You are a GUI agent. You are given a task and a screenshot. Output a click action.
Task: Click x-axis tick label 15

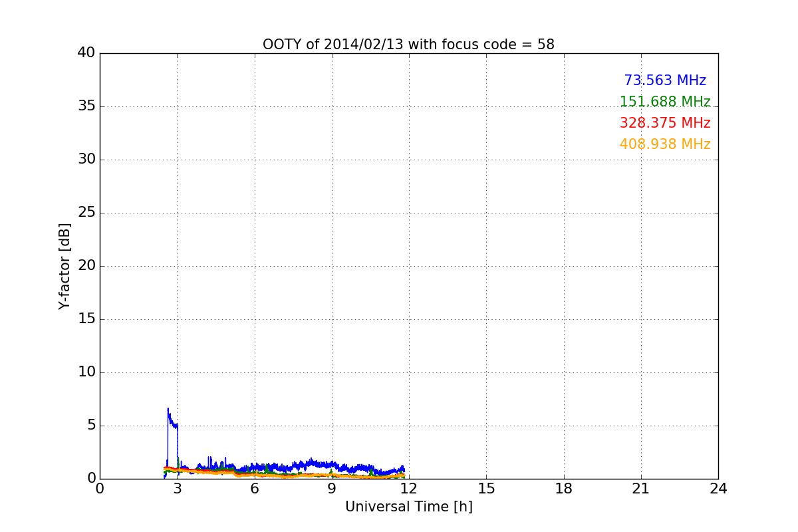click(x=486, y=489)
